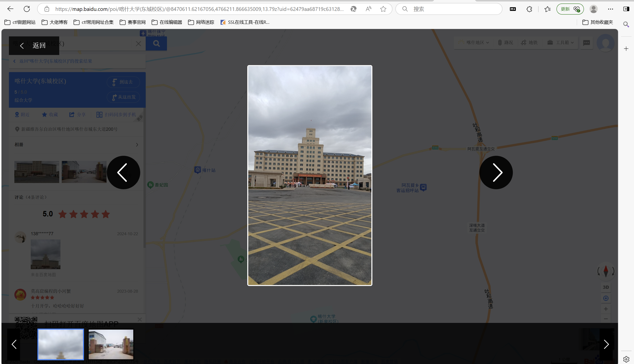The height and width of the screenshot is (364, 634).
Task: Open ctf做题网站 bookmark folder
Action: pos(20,22)
